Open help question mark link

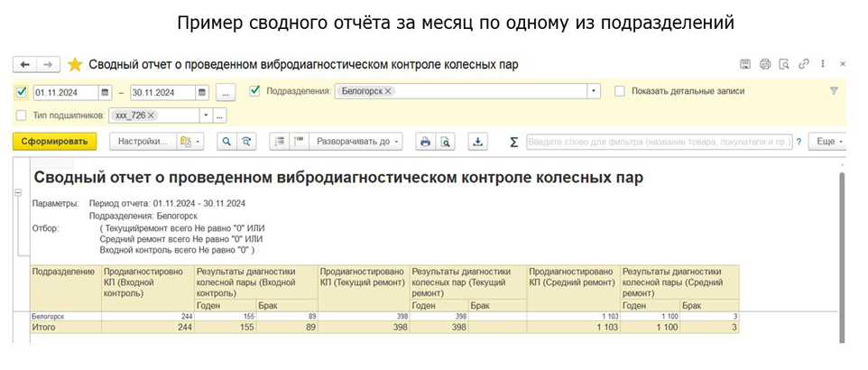[x=799, y=142]
